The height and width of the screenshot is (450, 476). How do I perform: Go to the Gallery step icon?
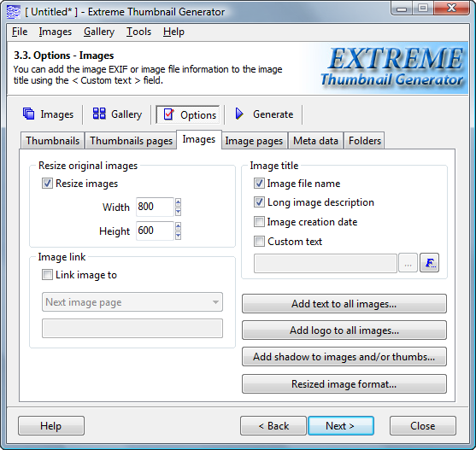click(x=99, y=114)
